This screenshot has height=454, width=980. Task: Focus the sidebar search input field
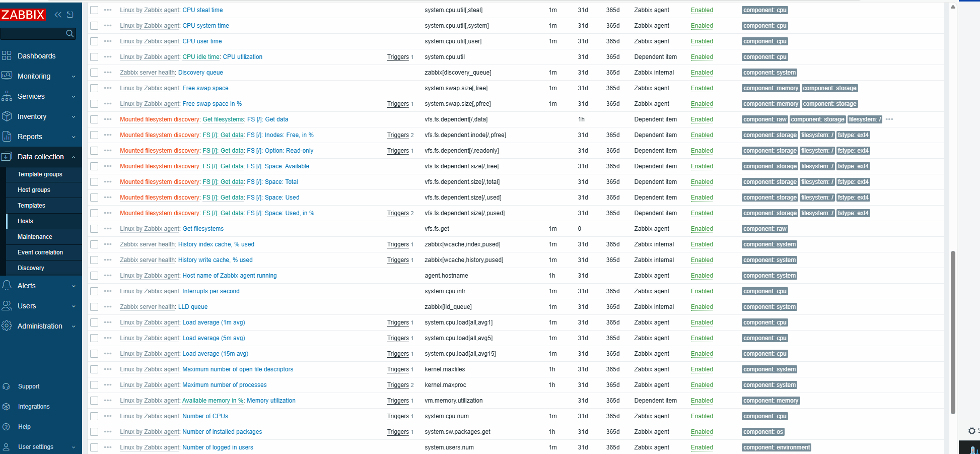33,33
